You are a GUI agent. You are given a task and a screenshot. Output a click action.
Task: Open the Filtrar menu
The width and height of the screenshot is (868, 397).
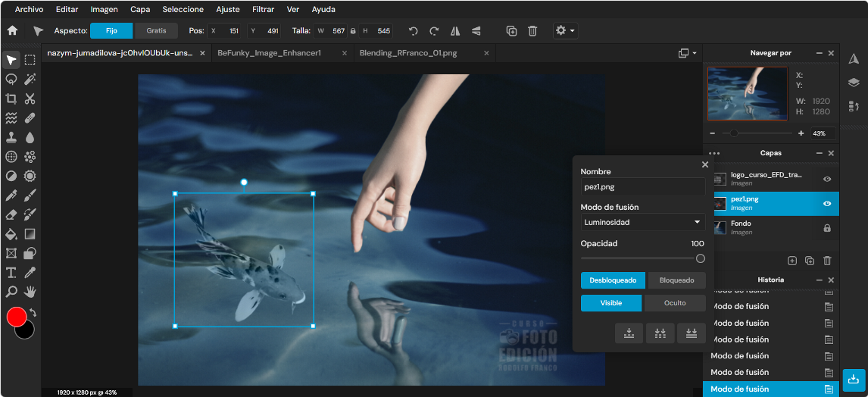(x=263, y=9)
